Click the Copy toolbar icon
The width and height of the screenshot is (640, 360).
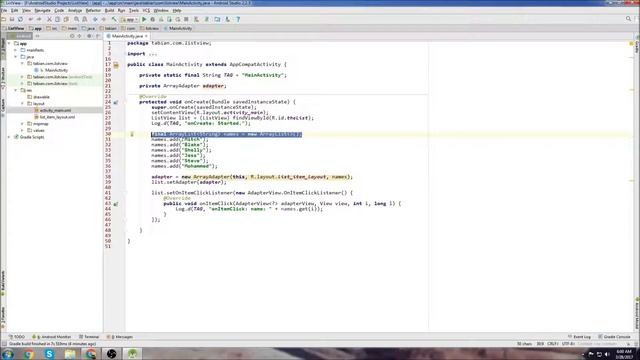click(58, 19)
